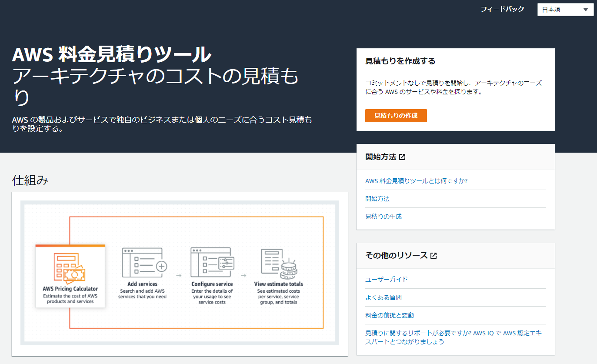597x364 pixels.
Task: Click the 開始方法 panel heading
Action: pyautogui.click(x=381, y=157)
